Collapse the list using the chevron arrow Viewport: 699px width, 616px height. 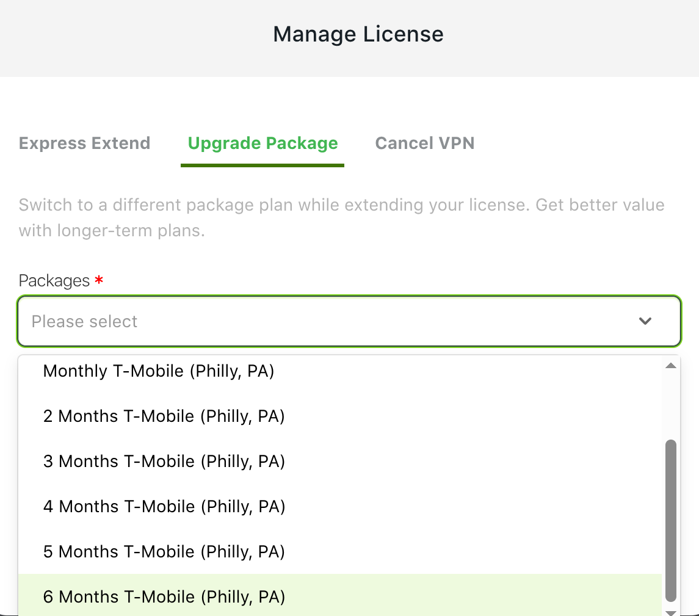coord(645,321)
